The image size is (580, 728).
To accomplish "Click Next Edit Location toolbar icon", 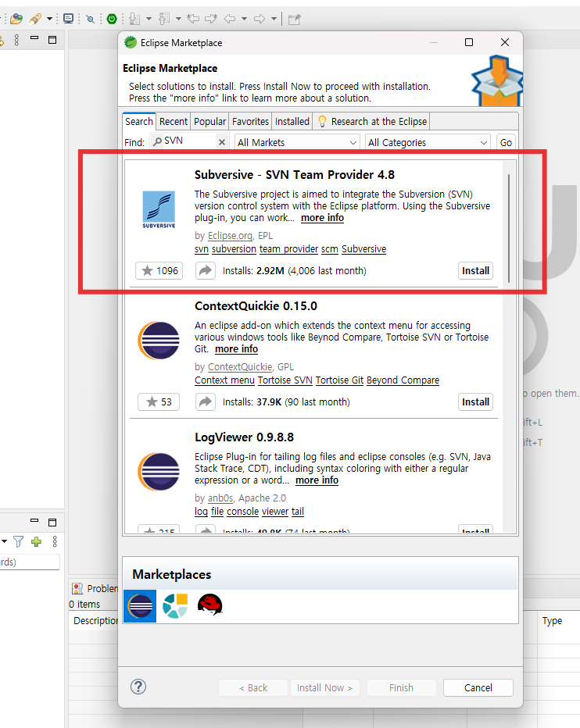I will point(212,19).
